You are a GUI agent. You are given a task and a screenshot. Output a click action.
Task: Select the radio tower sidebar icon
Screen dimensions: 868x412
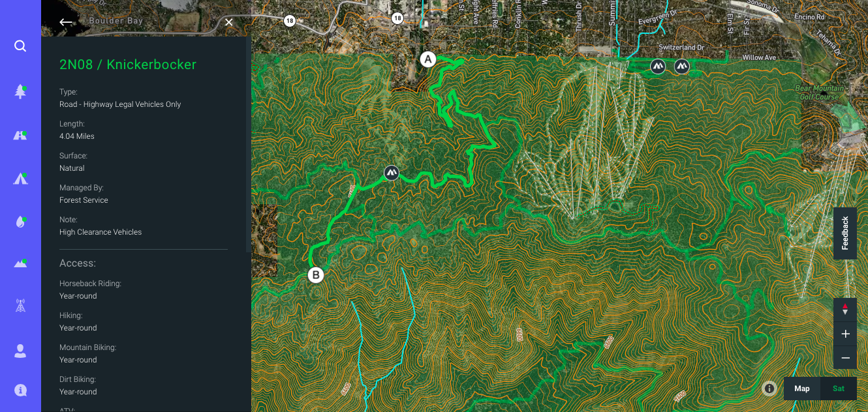pyautogui.click(x=20, y=305)
